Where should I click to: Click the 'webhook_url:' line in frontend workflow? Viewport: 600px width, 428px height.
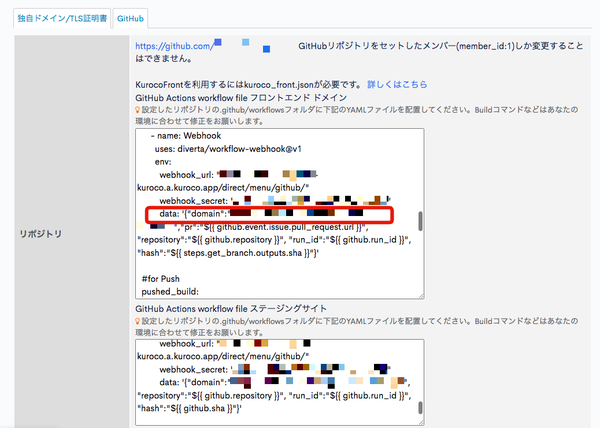click(x=239, y=175)
